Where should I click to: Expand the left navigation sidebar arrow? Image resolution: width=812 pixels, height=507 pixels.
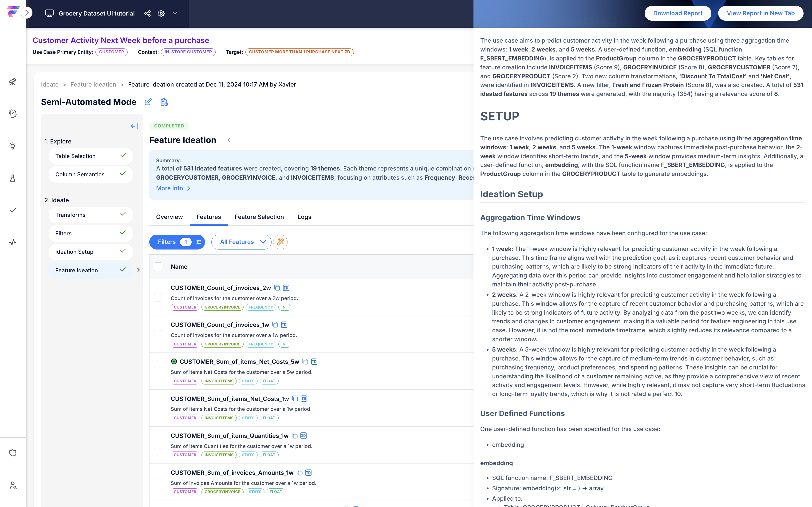click(x=27, y=13)
